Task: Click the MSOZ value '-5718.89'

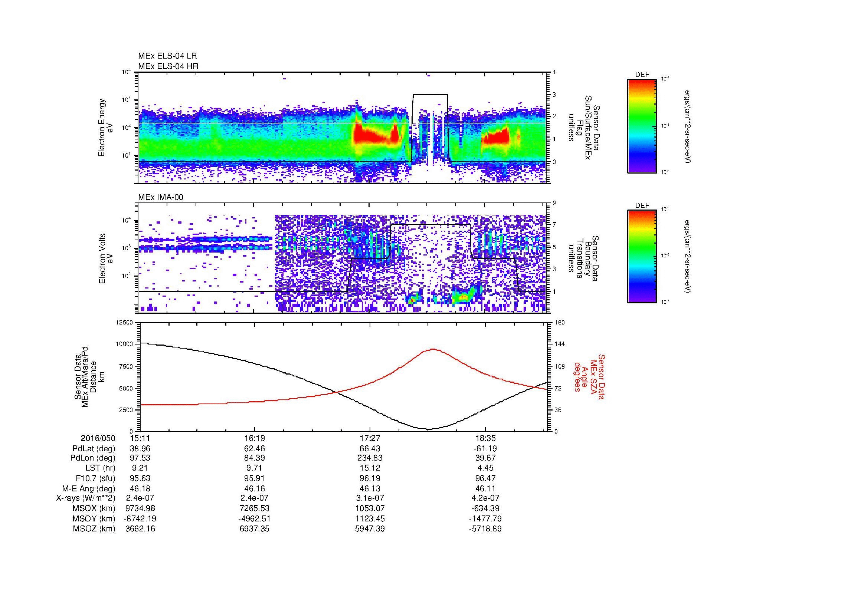Action: click(x=485, y=529)
